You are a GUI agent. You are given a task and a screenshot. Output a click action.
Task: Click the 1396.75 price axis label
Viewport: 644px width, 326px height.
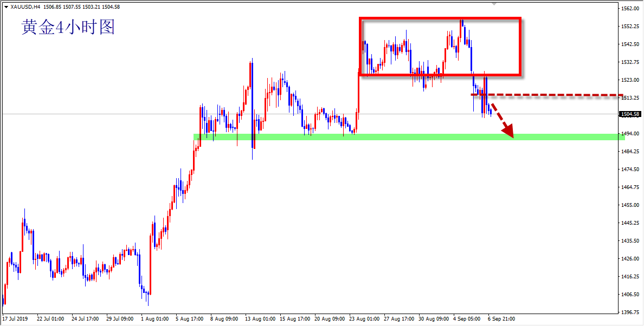coord(629,312)
